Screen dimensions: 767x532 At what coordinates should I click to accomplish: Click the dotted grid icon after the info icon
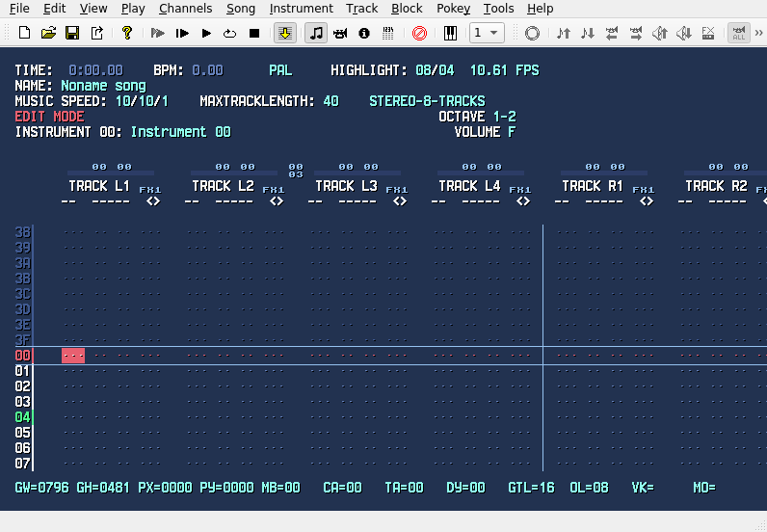pyautogui.click(x=388, y=34)
